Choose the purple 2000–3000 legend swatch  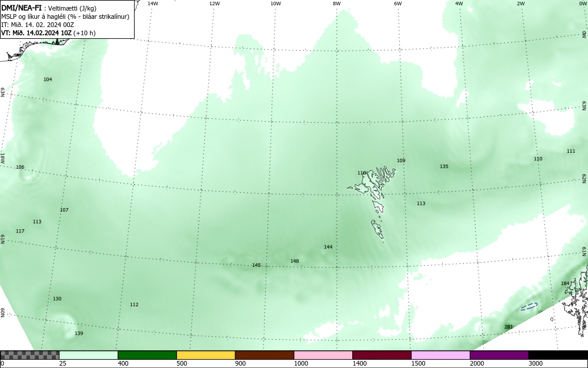pos(499,355)
